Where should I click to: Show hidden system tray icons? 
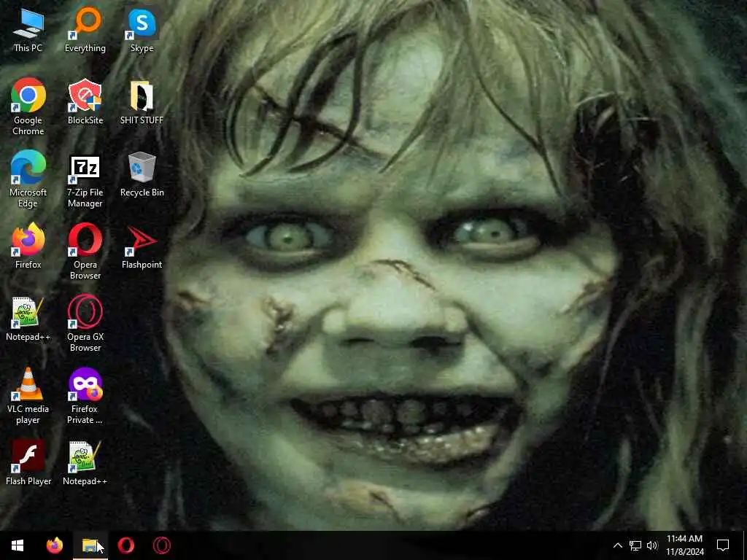[617, 545]
